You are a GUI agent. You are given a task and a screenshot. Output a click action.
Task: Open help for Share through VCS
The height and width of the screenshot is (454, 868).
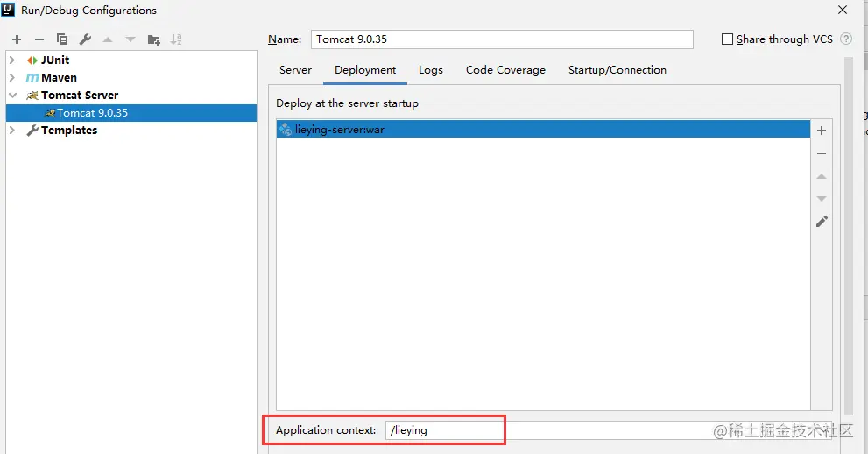point(846,39)
